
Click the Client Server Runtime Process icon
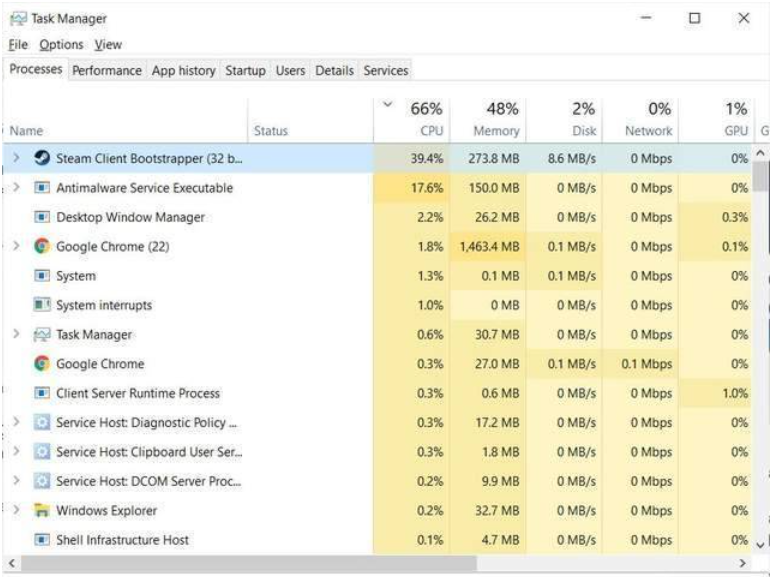point(42,393)
